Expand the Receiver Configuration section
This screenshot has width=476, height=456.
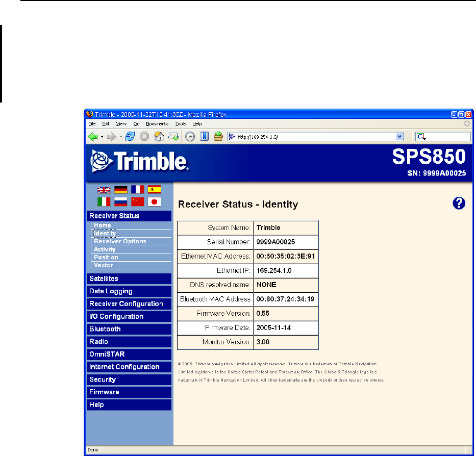coord(129,304)
